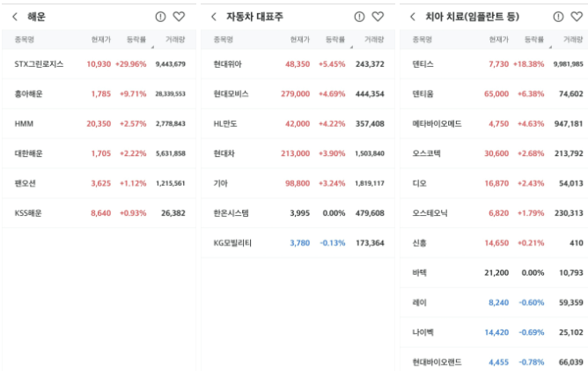Open 기아 stock row
588x371 pixels.
point(298,183)
